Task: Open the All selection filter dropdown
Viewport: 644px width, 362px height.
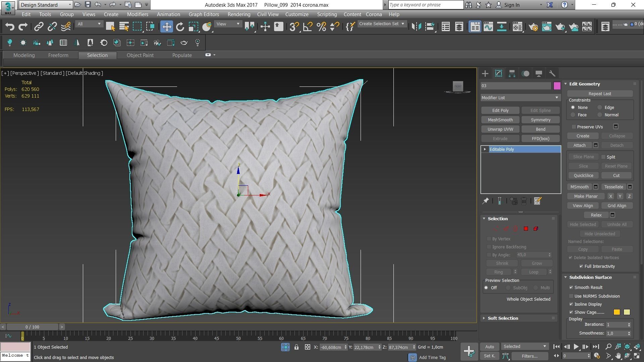Action: click(89, 24)
